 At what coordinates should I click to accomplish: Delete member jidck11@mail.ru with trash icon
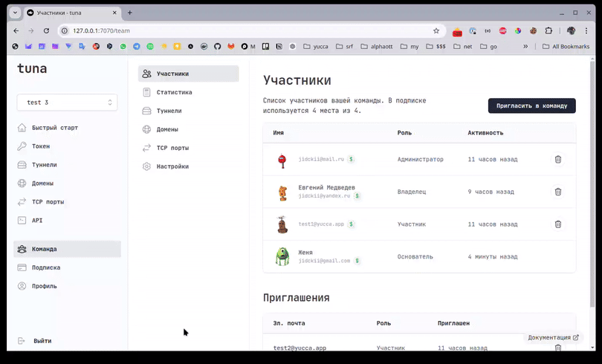557,159
